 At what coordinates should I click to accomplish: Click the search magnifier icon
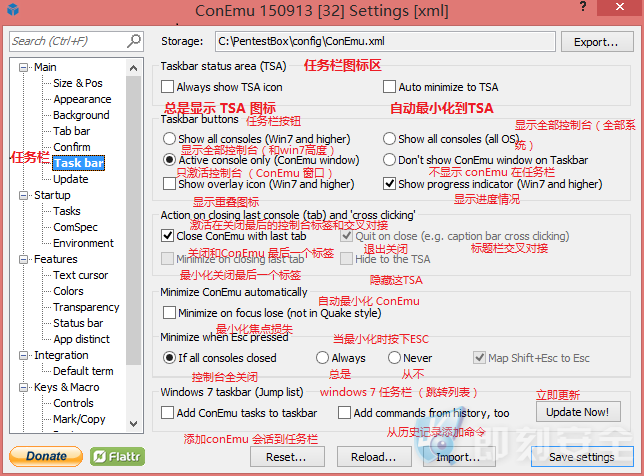(x=134, y=41)
